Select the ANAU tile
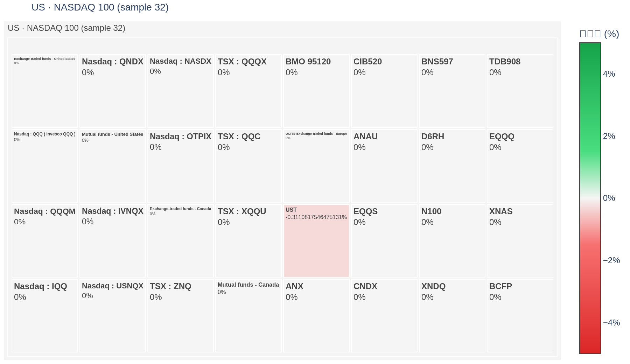This screenshot has width=630, height=364. pyautogui.click(x=384, y=166)
